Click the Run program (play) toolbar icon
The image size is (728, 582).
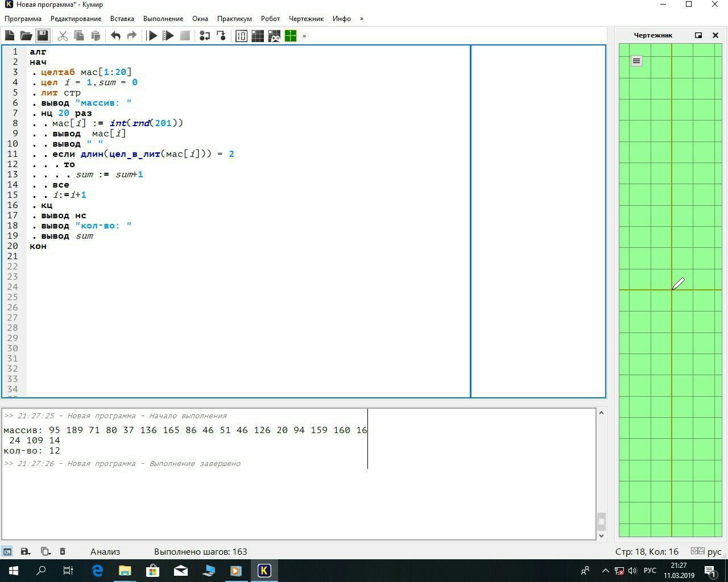(x=152, y=36)
